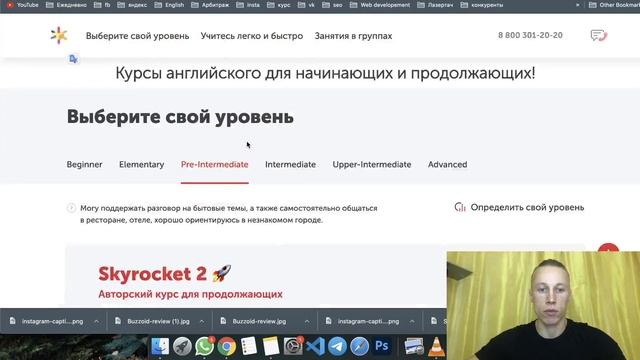Viewport: 640px width, 360px height.
Task: Open VLC cone in the dock
Action: coord(436,347)
